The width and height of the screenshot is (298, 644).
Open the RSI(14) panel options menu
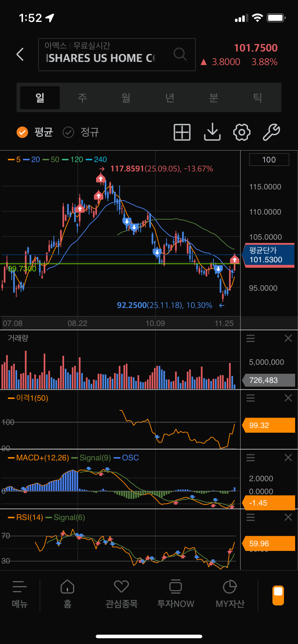(x=250, y=517)
